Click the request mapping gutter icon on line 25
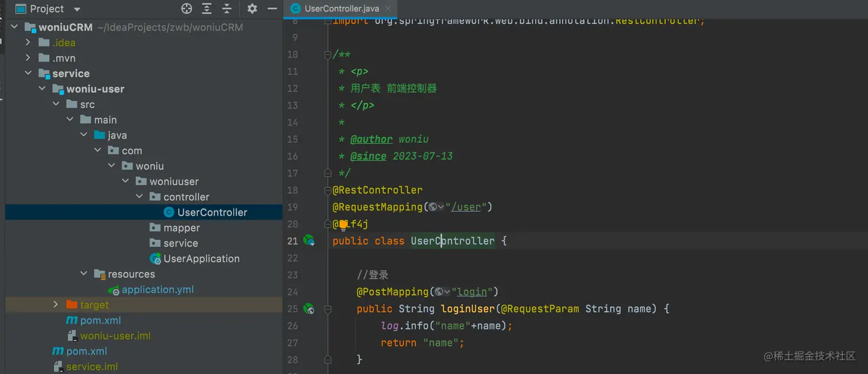This screenshot has height=374, width=868. tap(309, 309)
